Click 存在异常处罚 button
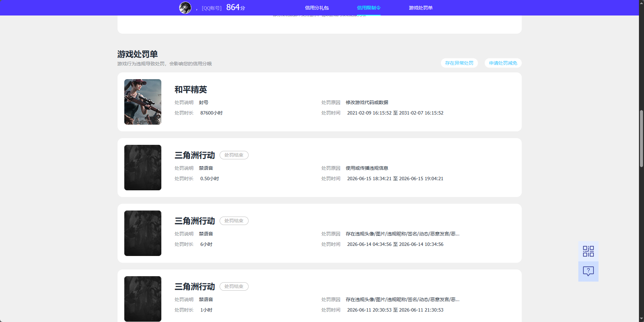 pyautogui.click(x=459, y=63)
